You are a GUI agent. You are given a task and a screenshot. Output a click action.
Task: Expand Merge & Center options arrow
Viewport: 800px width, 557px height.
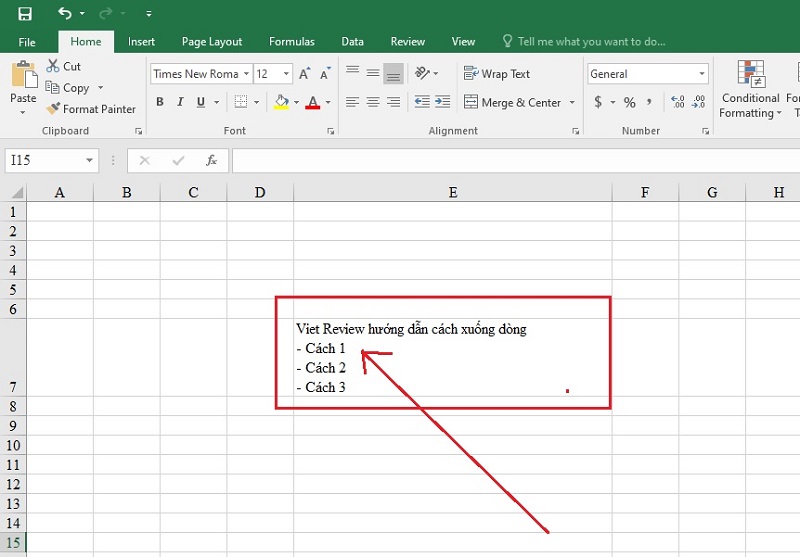572,103
